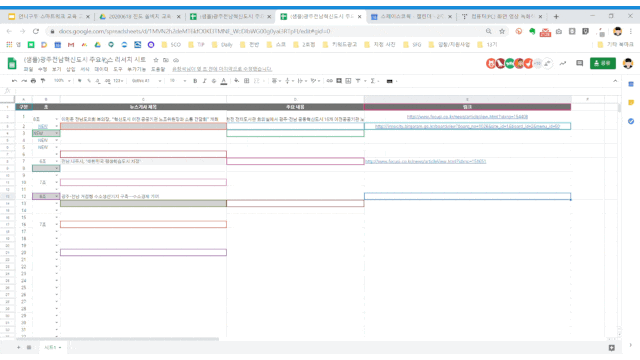
Task: Open the 부가기능 menu
Action: tap(136, 69)
